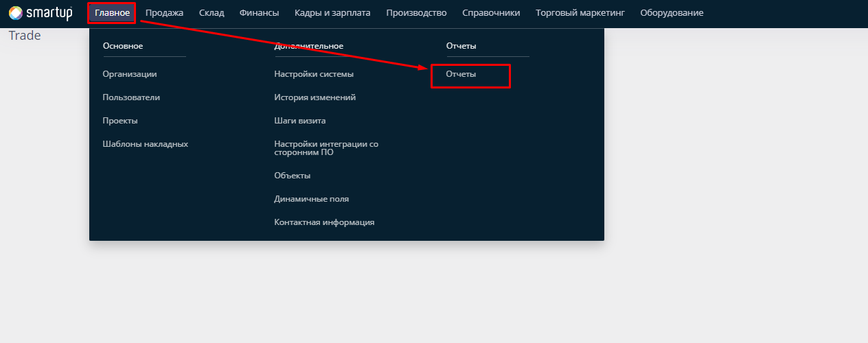Image resolution: width=868 pixels, height=343 pixels.
Task: Open the Справочники menu
Action: click(x=491, y=12)
